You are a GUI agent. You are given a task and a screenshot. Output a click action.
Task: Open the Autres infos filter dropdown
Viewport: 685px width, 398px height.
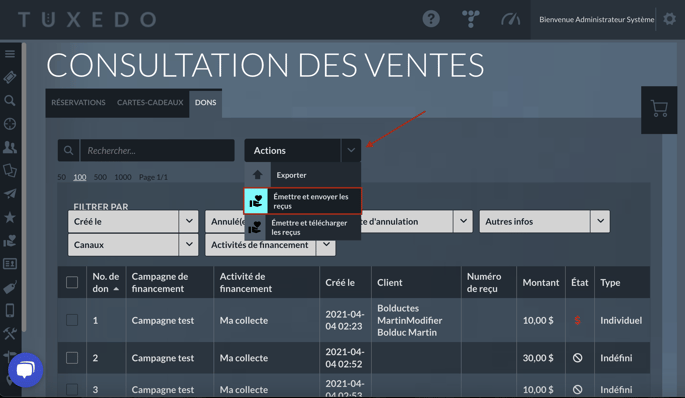(x=544, y=221)
